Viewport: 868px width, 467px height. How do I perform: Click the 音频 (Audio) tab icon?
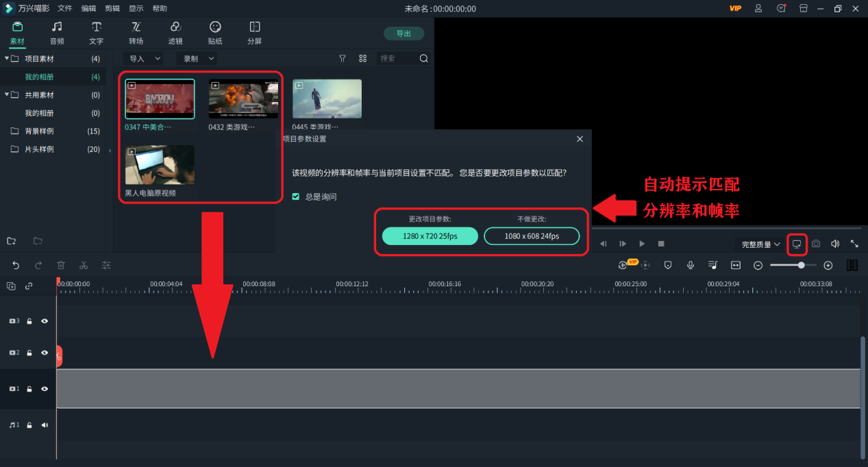pyautogui.click(x=57, y=32)
